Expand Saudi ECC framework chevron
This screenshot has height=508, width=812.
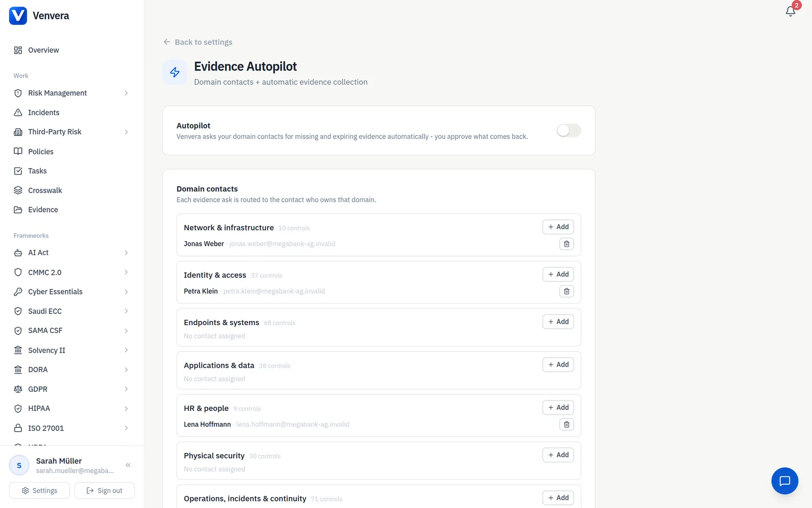(x=126, y=311)
